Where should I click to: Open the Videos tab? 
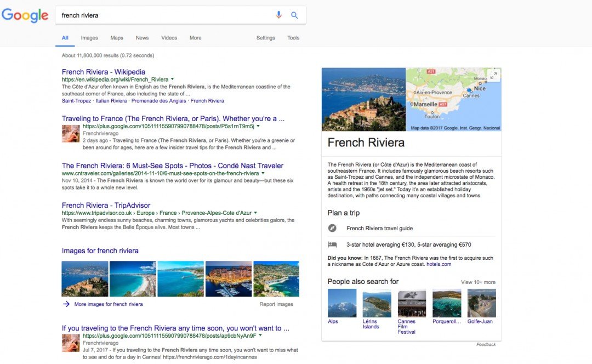169,38
